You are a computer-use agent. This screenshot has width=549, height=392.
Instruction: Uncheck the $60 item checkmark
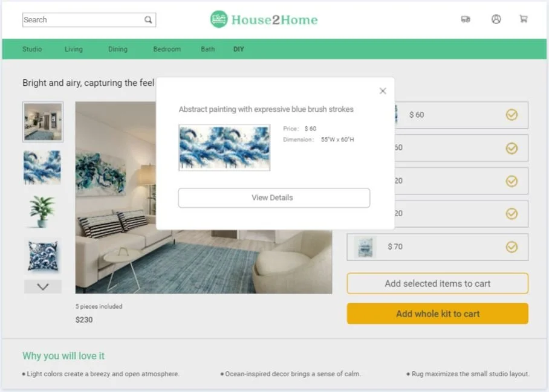tap(511, 115)
